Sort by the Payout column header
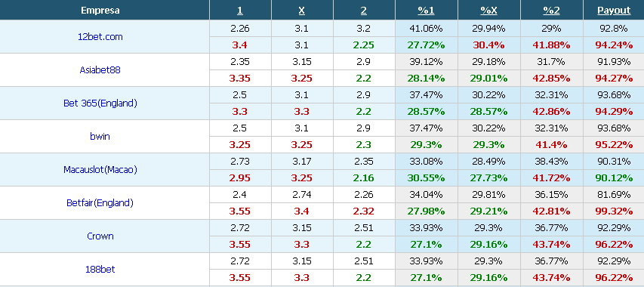Viewport: 644px width, 287px height. (614, 11)
